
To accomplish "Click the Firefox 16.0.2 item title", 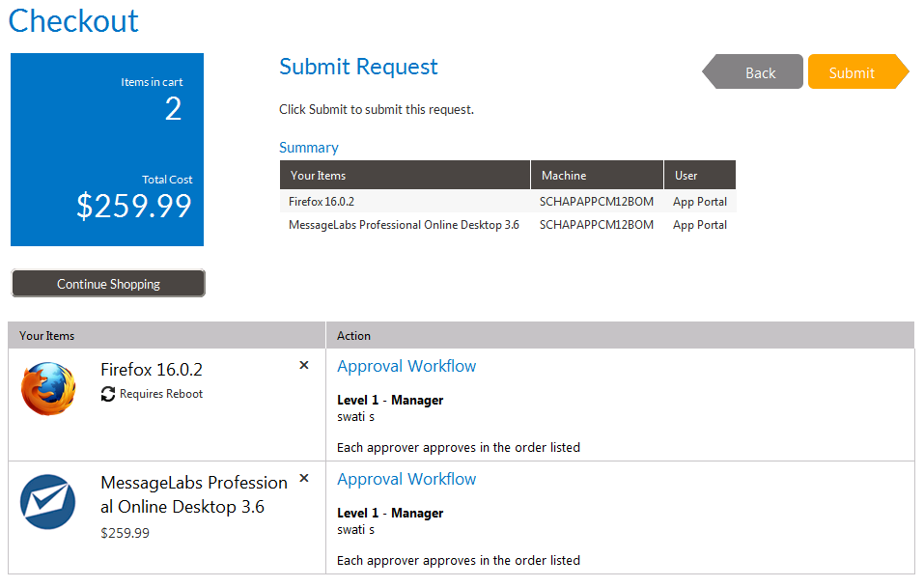I will point(152,370).
